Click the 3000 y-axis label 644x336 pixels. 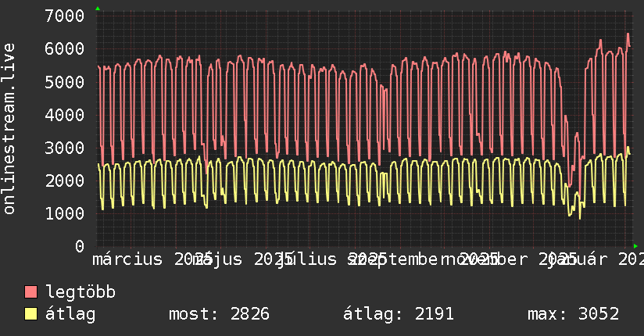(x=65, y=148)
